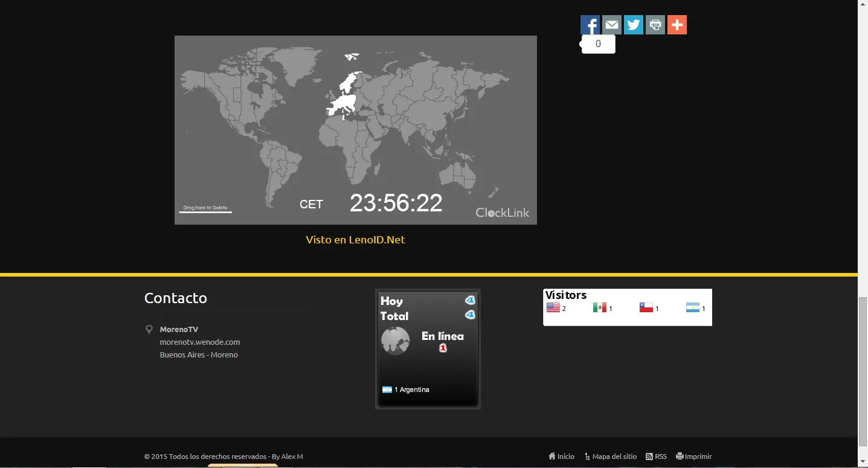Click morenotv.wenode.com address text

(200, 342)
